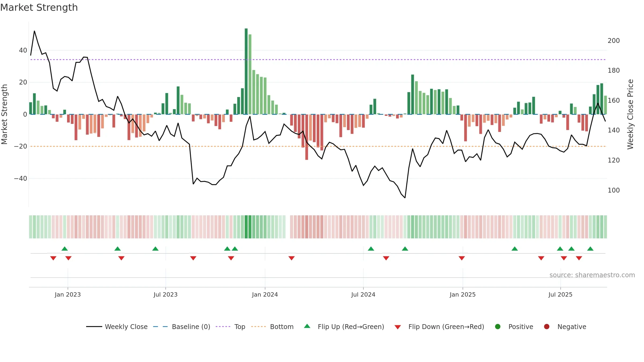Click the Flip Down marker in August 2024
The width and height of the screenshot is (644, 362).
(x=386, y=258)
